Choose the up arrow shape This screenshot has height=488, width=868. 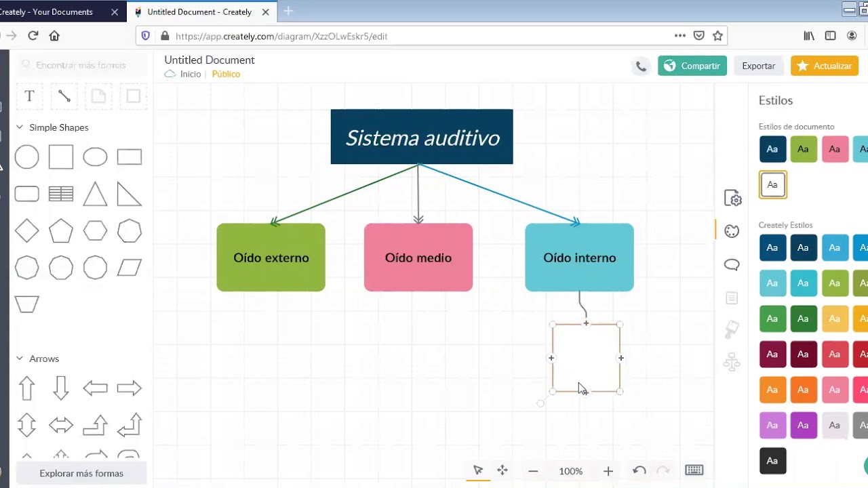click(27, 388)
